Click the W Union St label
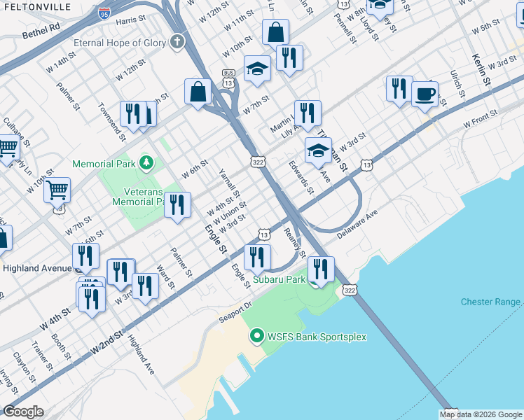Image resolution: width=524 pixels, height=420 pixels. pos(230,213)
